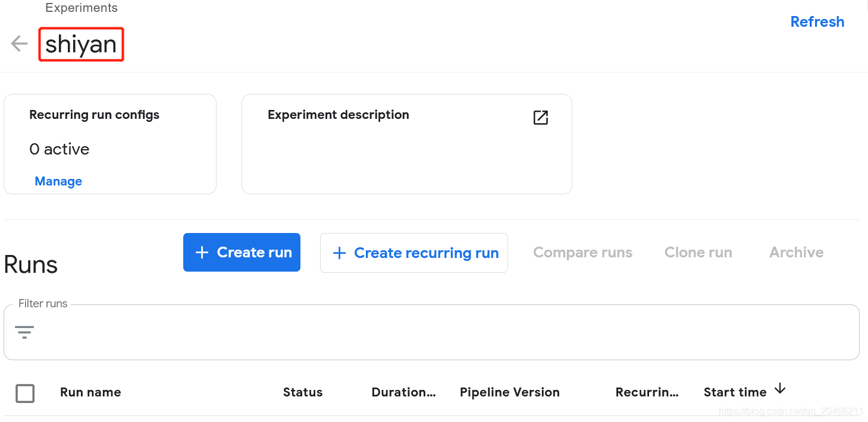Click the 0 active text
Screen dimensions: 868x422
coord(59,149)
